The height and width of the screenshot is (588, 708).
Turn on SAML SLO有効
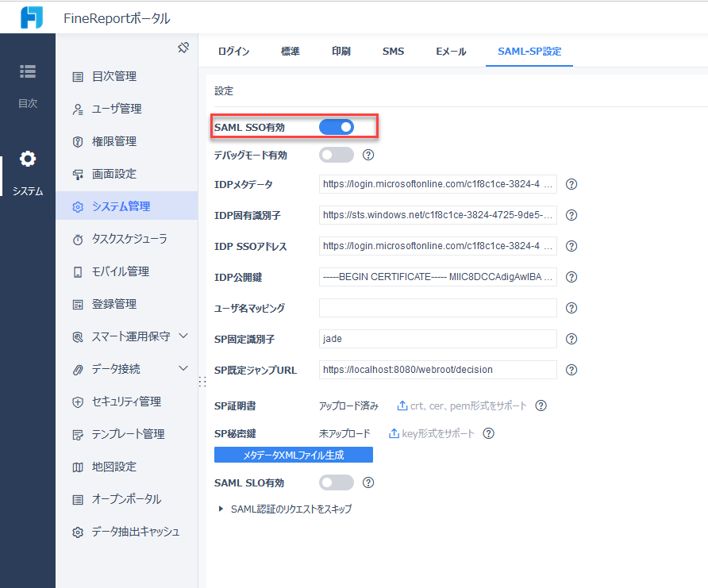[x=335, y=483]
